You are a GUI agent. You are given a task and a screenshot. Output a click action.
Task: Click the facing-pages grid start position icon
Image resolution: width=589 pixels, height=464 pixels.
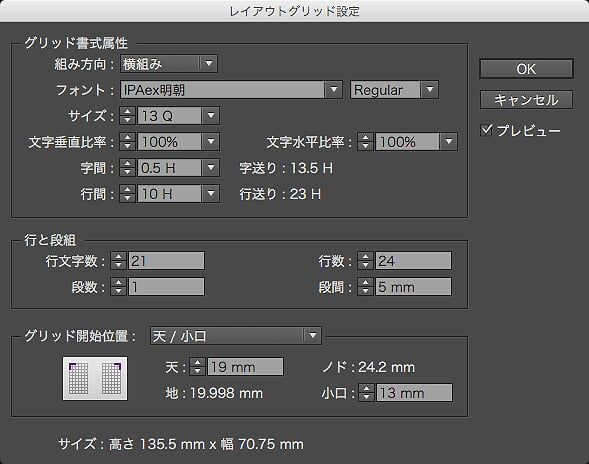(x=95, y=378)
